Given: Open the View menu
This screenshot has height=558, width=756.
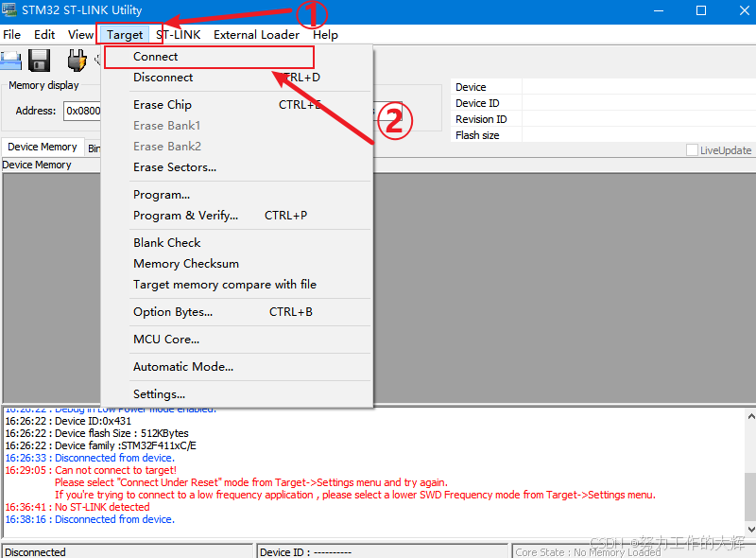Looking at the screenshot, I should pyautogui.click(x=80, y=35).
